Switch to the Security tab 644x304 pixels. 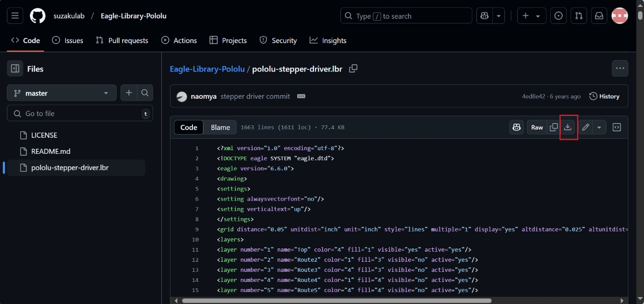[x=278, y=40]
